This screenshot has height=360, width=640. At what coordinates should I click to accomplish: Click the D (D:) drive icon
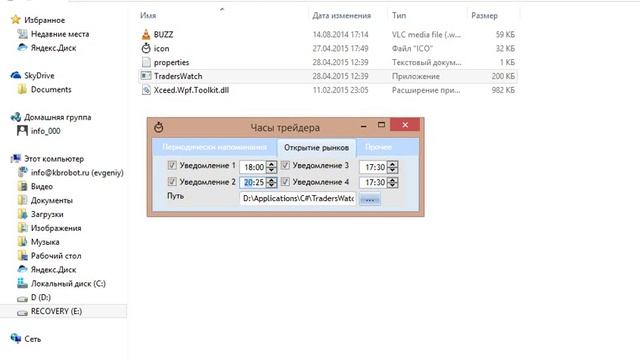click(x=22, y=298)
